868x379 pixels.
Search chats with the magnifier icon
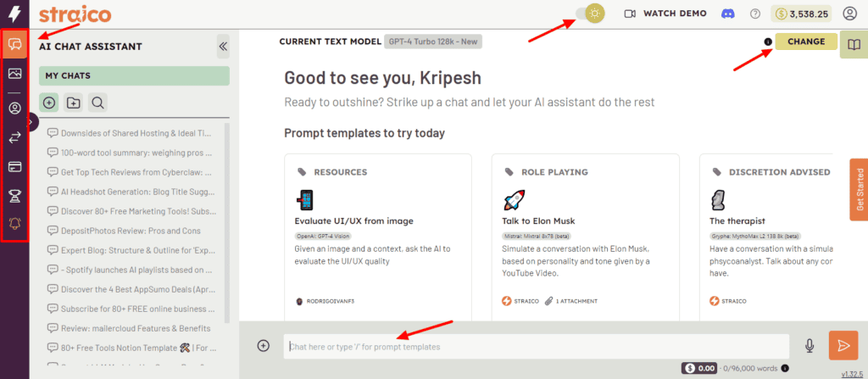97,103
